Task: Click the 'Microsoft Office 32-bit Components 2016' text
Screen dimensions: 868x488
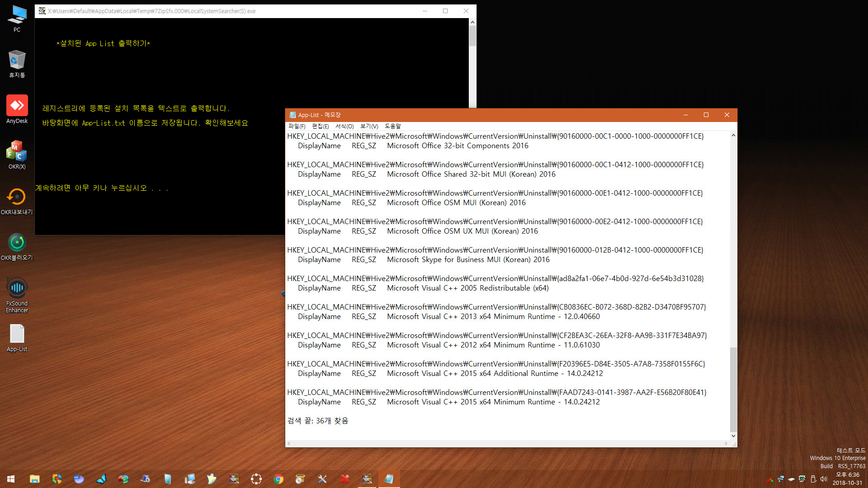Action: point(458,146)
